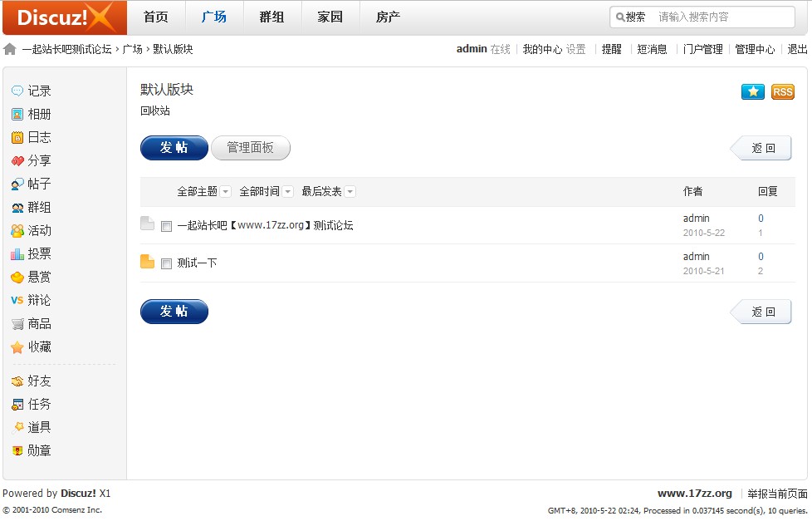The height and width of the screenshot is (521, 812).
Task: Click date 2010-5-22 under first thread
Action: (704, 233)
